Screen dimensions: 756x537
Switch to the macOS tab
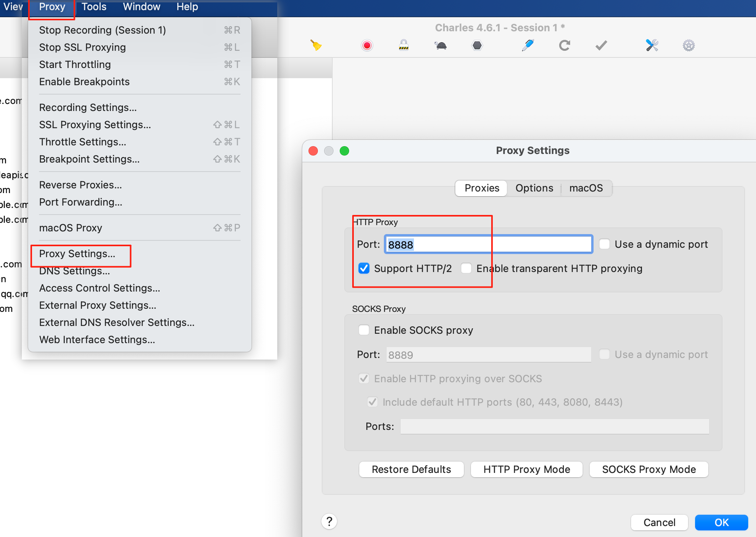tap(586, 188)
